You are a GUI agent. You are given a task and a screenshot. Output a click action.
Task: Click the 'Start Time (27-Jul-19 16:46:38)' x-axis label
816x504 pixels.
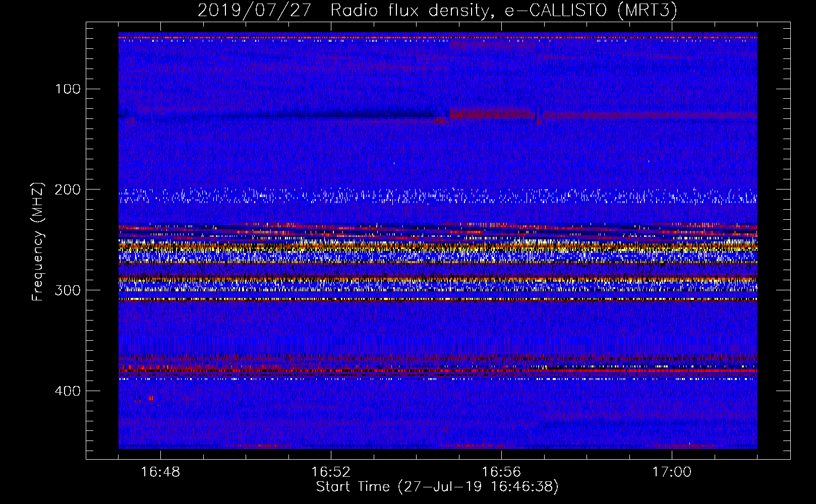(437, 487)
